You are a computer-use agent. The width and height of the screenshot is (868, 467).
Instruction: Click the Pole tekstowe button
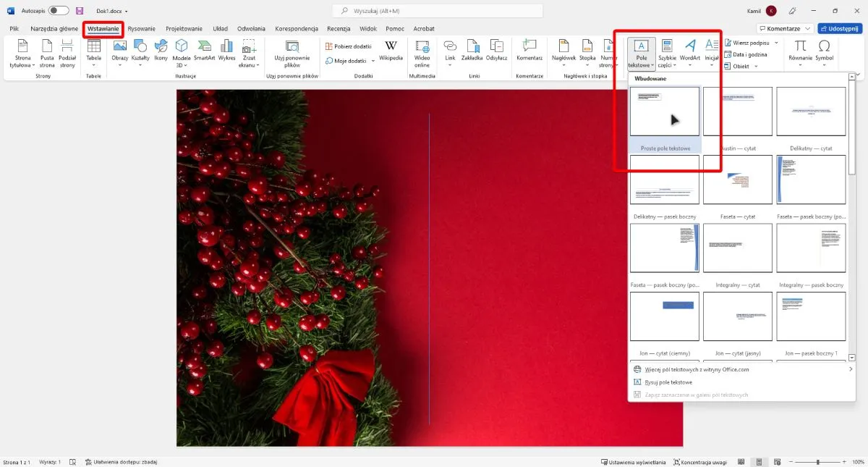(x=642, y=53)
